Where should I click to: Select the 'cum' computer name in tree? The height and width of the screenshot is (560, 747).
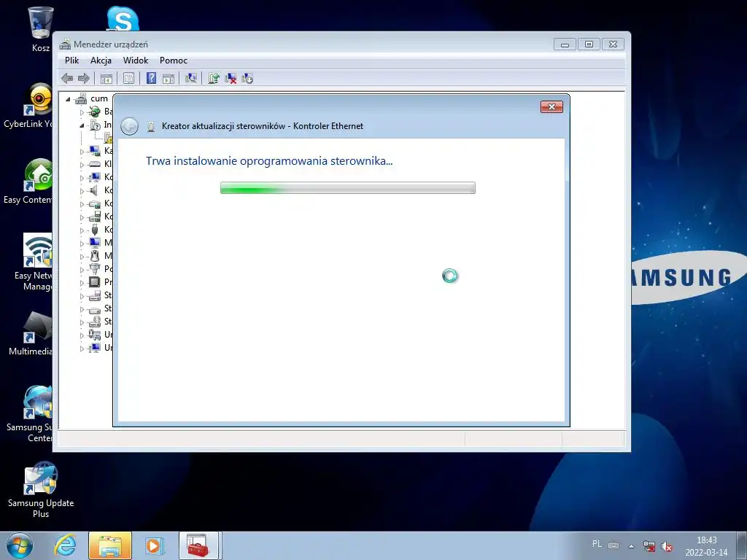tap(99, 98)
